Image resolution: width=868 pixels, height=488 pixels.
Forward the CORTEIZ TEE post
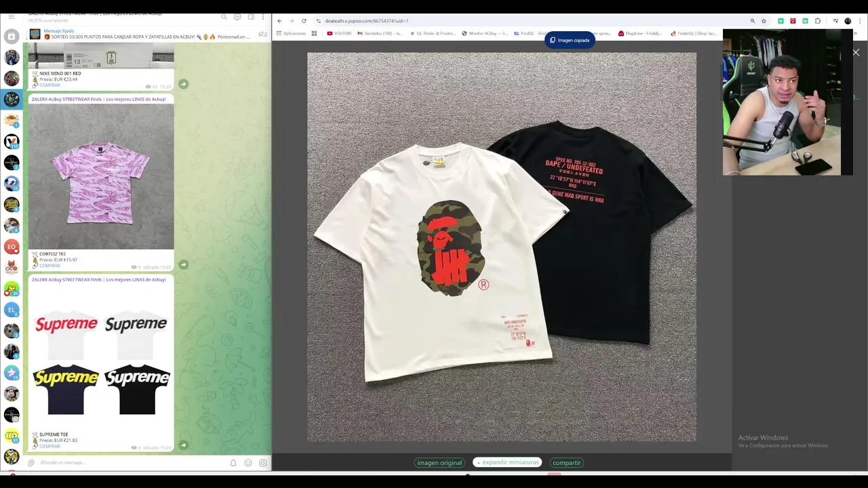pyautogui.click(x=183, y=264)
